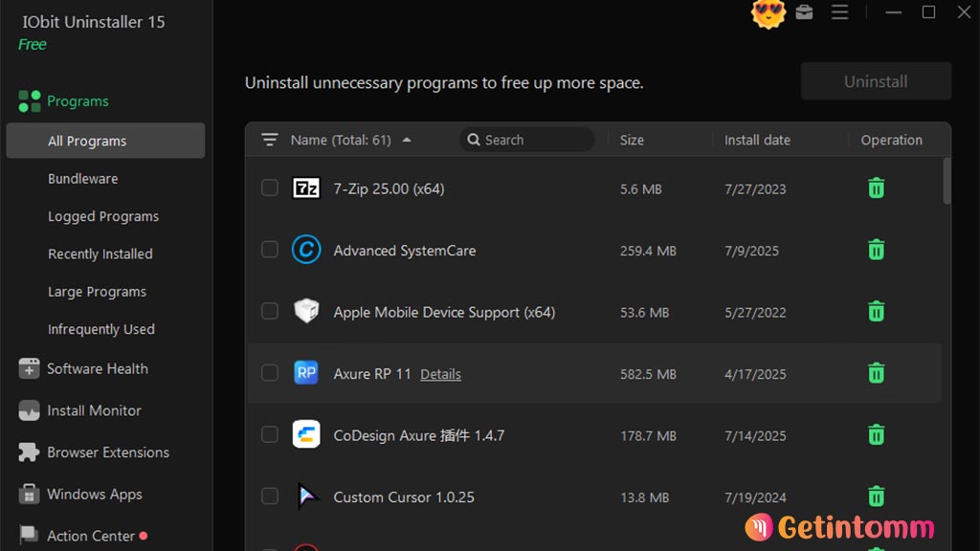This screenshot has height=551, width=980.
Task: Click the Install Monitor icon
Action: pos(29,410)
